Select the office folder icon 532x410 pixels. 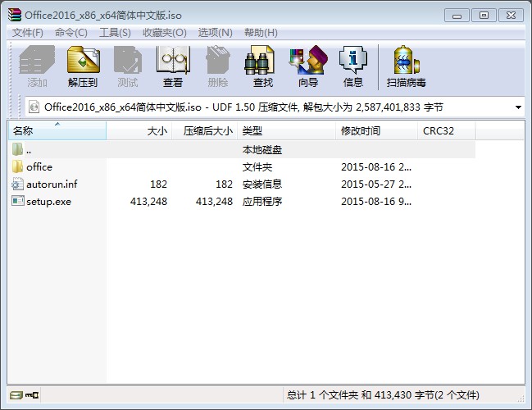tap(18, 166)
